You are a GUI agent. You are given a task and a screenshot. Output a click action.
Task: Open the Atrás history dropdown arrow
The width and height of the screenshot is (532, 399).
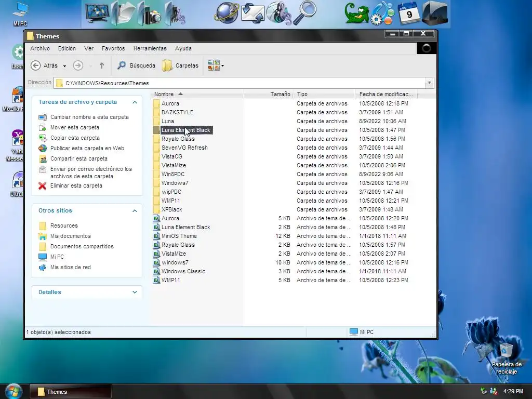click(64, 66)
